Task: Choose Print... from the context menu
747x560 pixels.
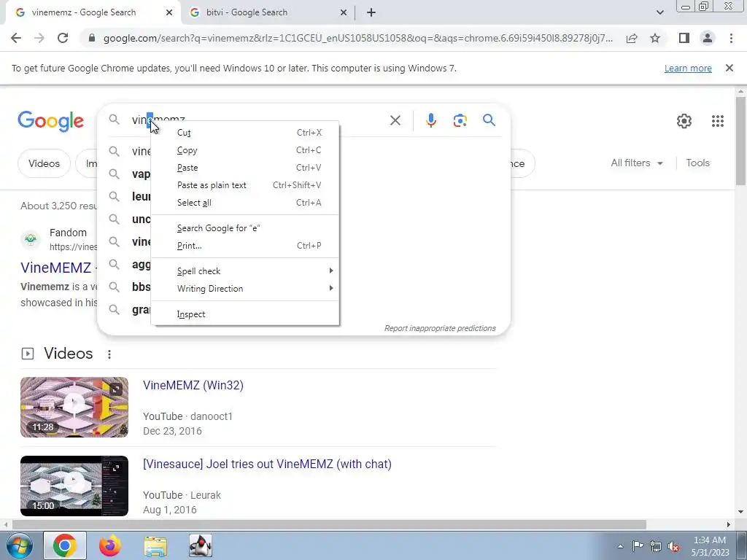Action: (x=245, y=246)
